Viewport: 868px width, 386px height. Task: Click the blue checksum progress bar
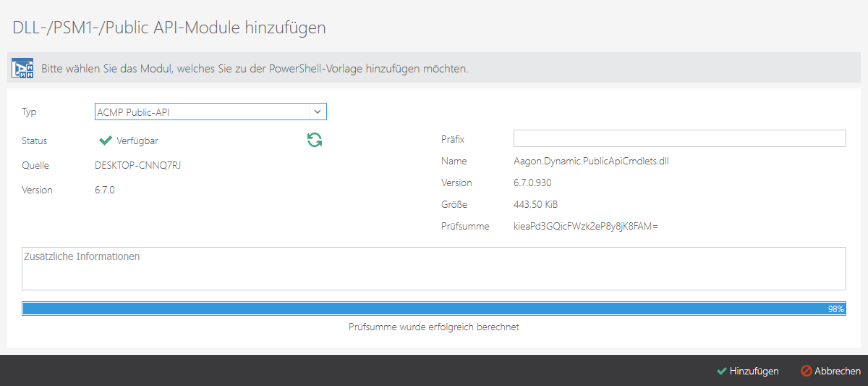(x=434, y=309)
